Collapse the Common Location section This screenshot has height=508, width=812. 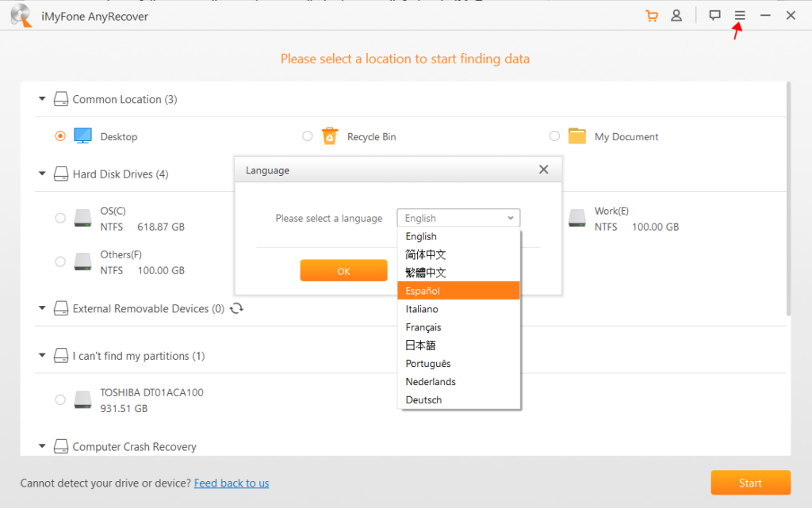[42, 98]
